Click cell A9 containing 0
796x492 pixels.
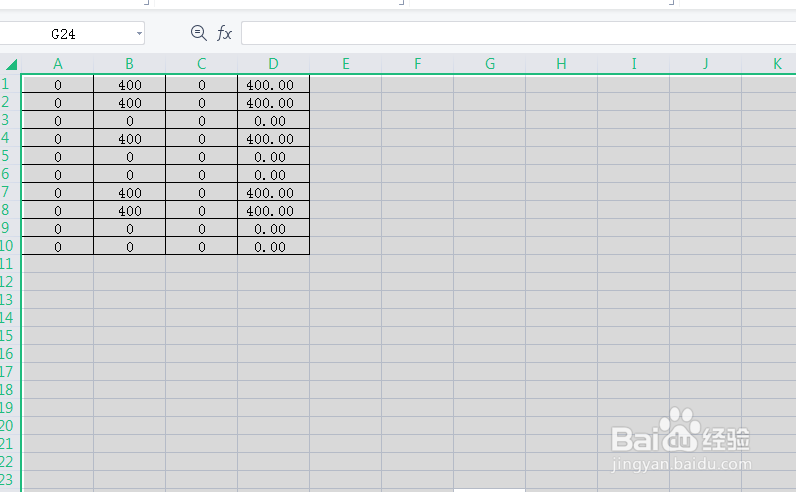click(x=58, y=228)
